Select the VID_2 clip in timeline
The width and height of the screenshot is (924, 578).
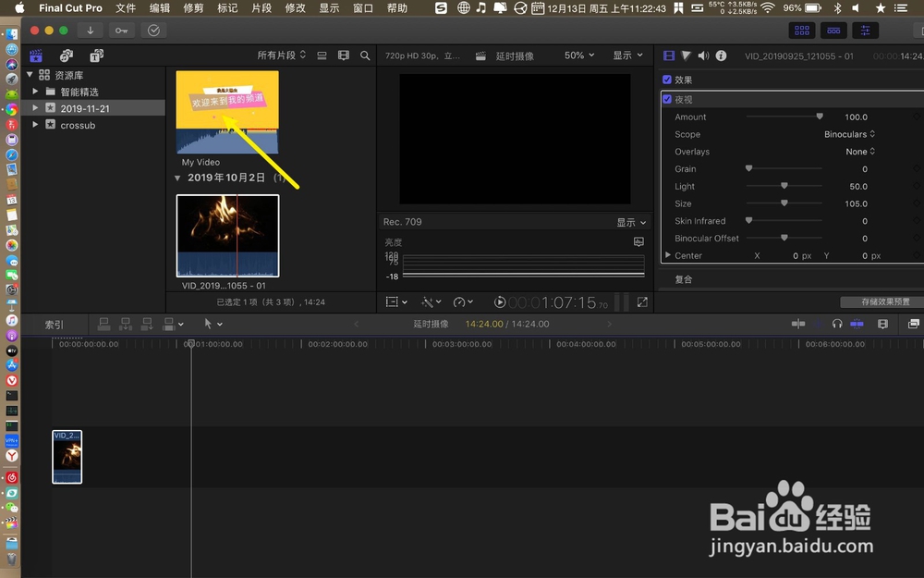point(67,457)
